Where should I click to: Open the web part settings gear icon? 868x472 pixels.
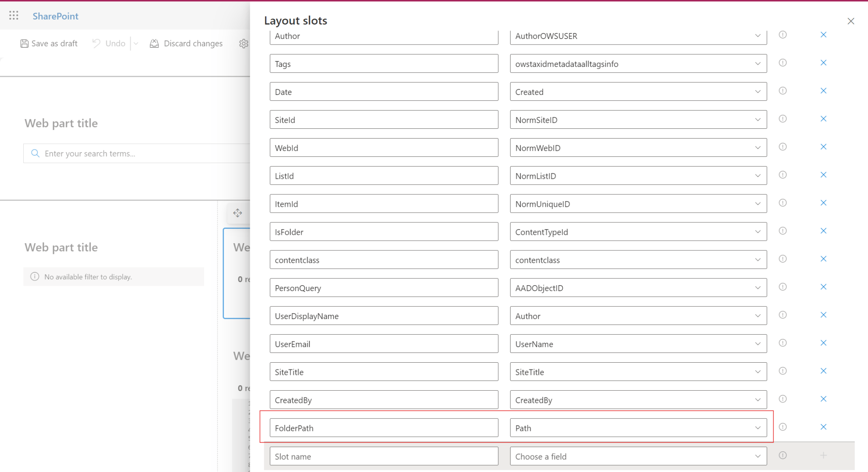244,44
